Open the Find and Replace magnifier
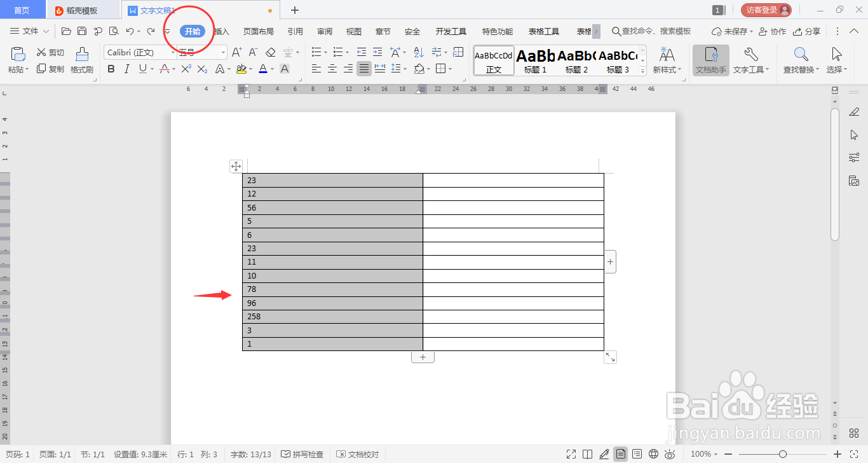Image resolution: width=868 pixels, height=463 pixels. 801,54
